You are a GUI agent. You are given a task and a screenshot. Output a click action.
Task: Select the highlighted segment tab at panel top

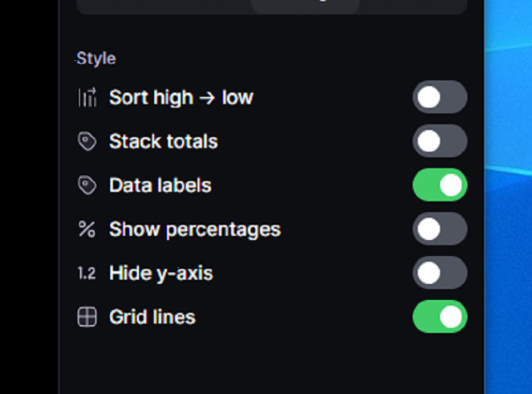tap(305, 5)
